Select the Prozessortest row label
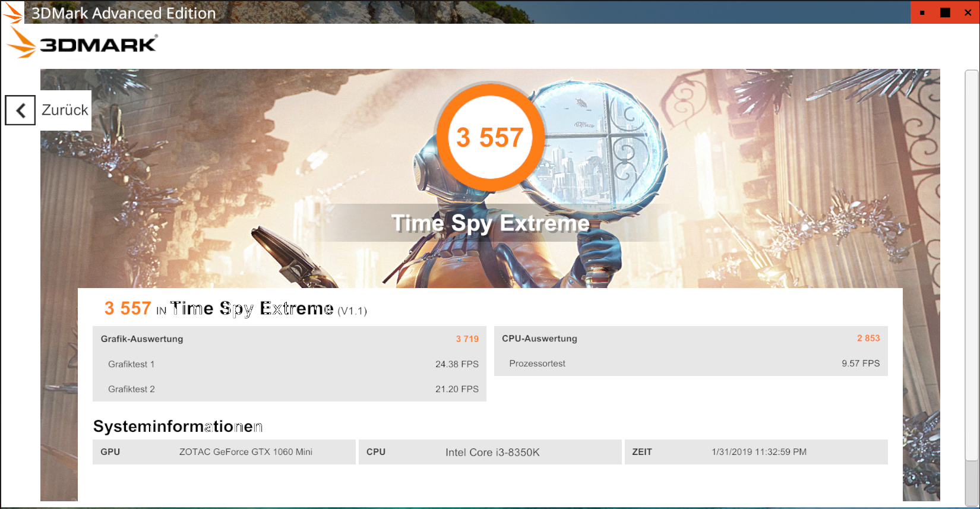Image resolution: width=980 pixels, height=509 pixels. pyautogui.click(x=537, y=363)
